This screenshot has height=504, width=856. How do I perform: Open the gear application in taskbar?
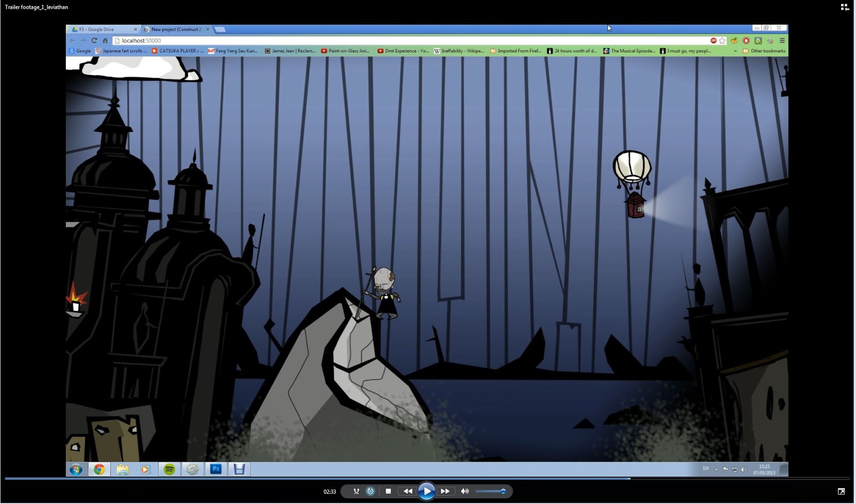193,469
